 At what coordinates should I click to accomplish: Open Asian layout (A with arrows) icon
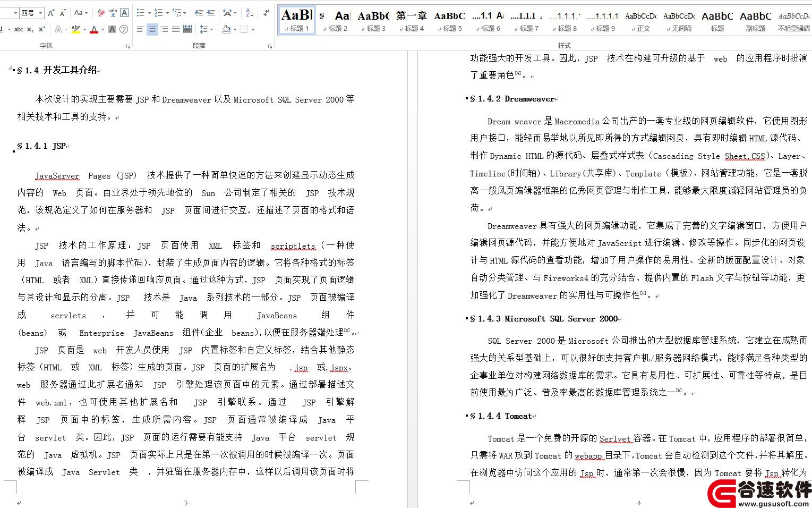click(x=227, y=13)
